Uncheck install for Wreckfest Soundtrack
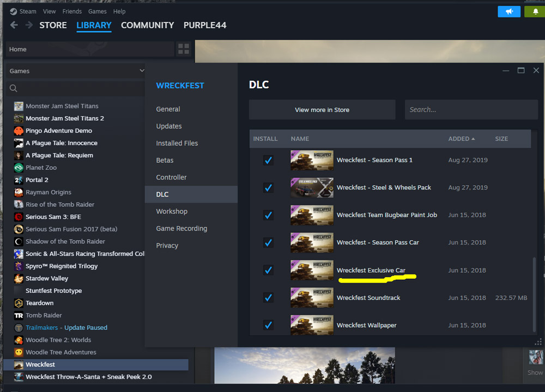 click(x=268, y=298)
